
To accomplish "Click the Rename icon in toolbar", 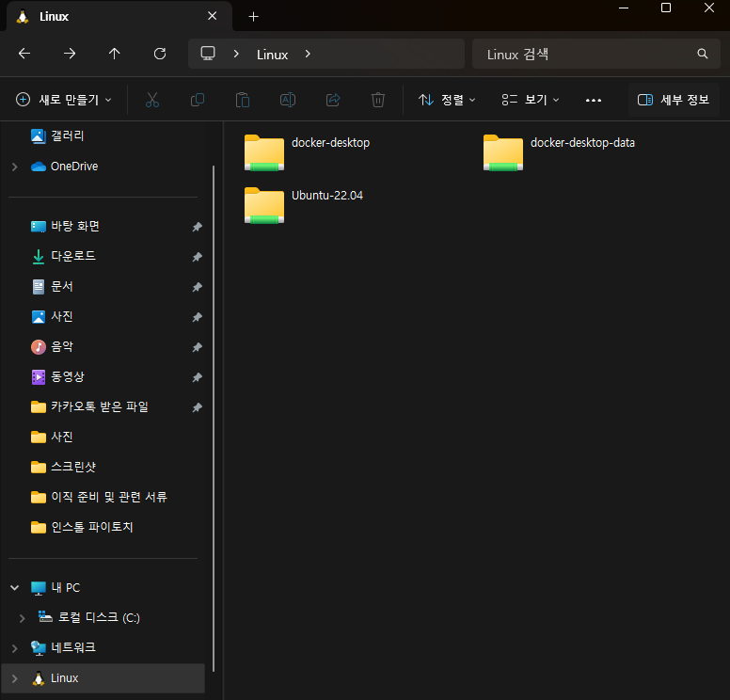I will pyautogui.click(x=288, y=100).
